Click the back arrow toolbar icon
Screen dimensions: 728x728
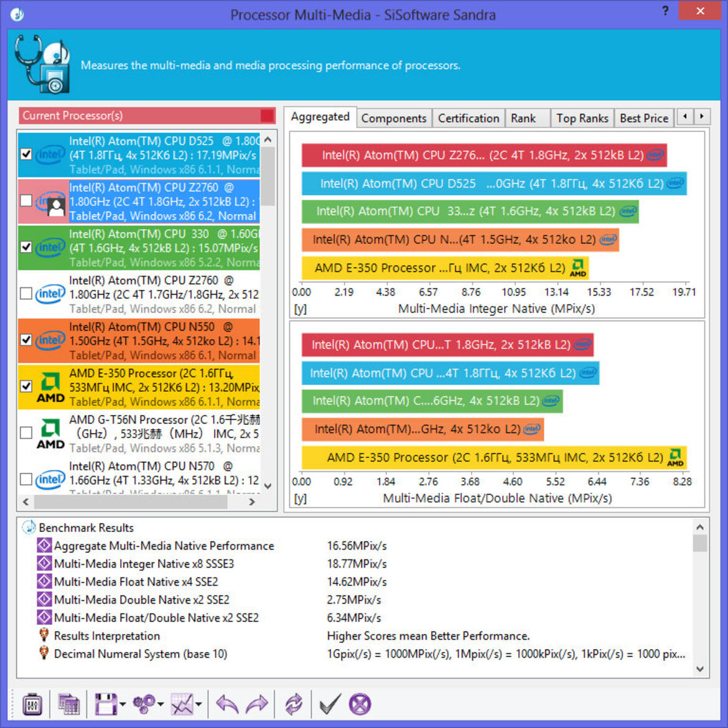pos(228,704)
